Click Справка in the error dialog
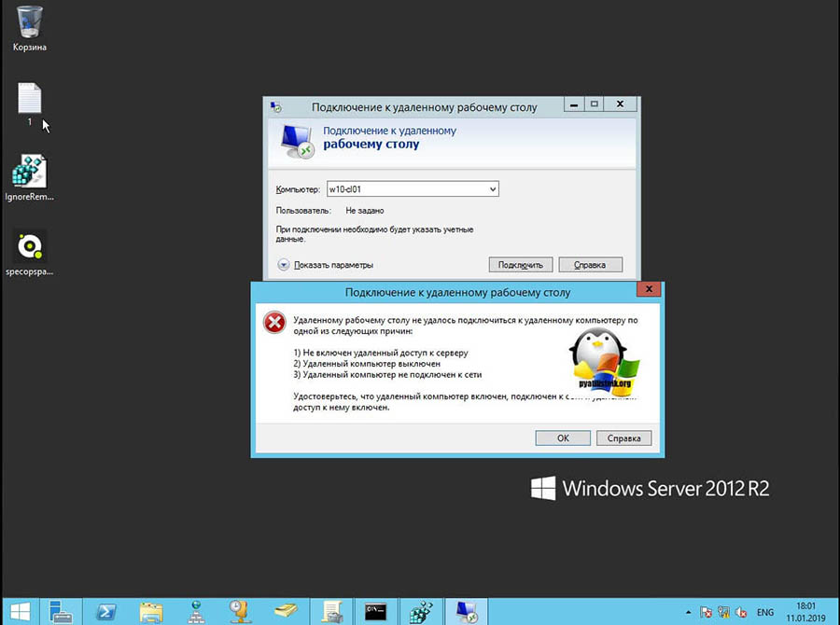Image resolution: width=840 pixels, height=625 pixels. click(x=623, y=437)
